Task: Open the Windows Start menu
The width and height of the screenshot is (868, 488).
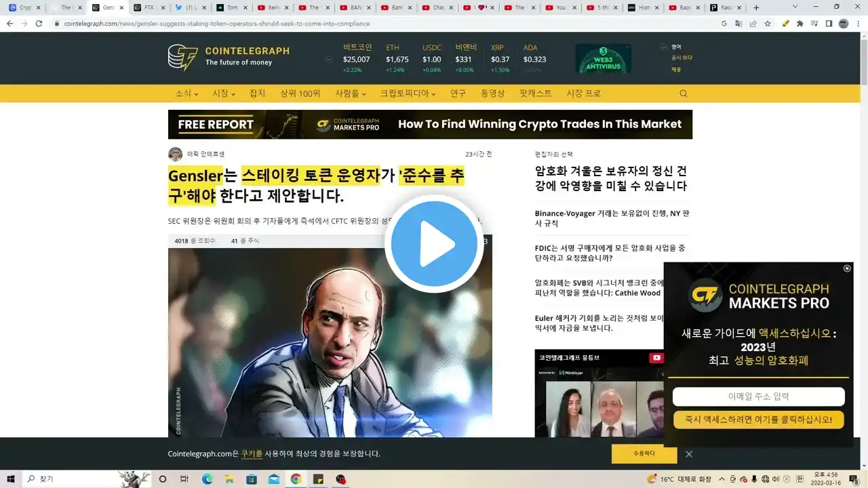Action: point(11,479)
